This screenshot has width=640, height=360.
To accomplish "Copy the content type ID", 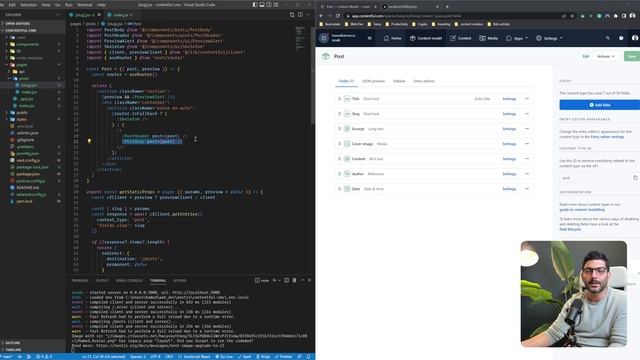I will pos(635,178).
